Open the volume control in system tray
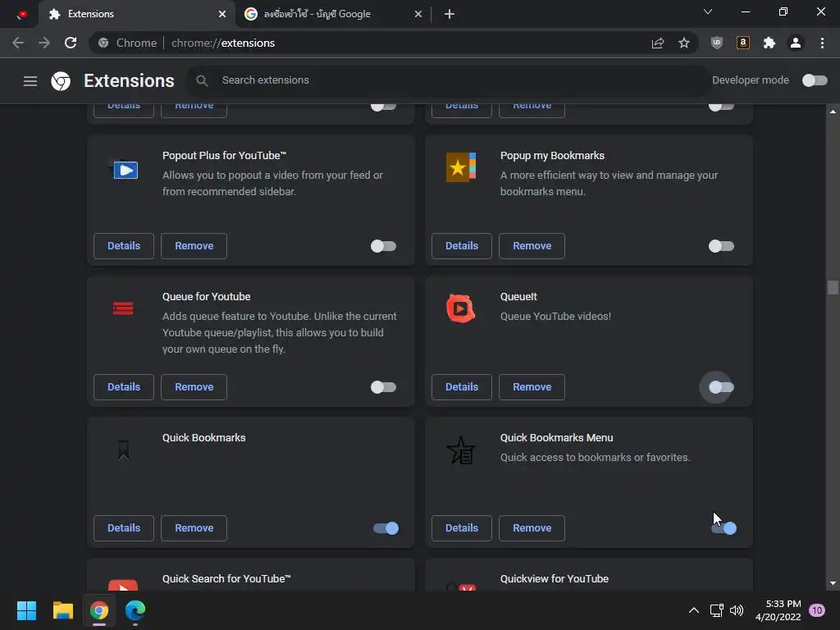 tap(737, 610)
